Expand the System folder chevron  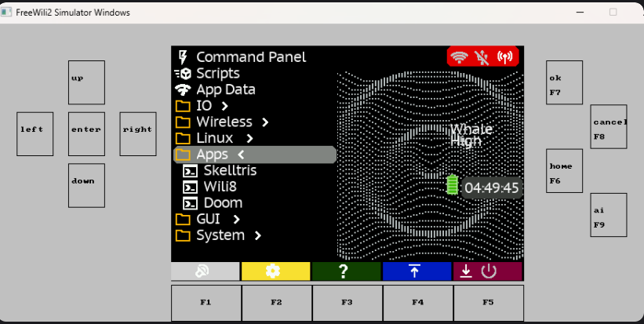pos(257,235)
